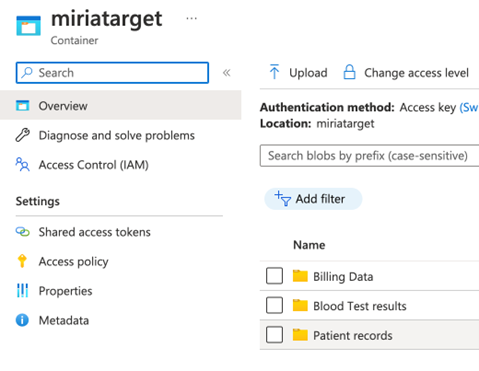
Task: Focus the Search blobs by prefix field
Action: (x=369, y=155)
